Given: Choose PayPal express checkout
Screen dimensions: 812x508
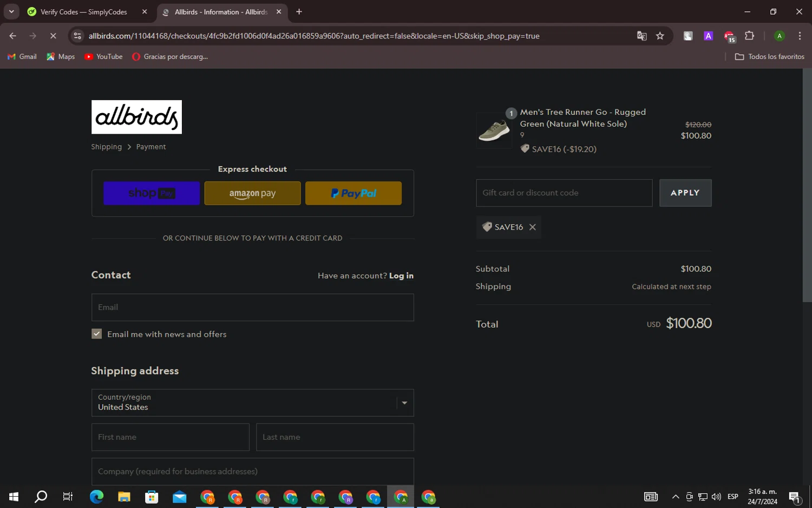Looking at the screenshot, I should point(353,193).
